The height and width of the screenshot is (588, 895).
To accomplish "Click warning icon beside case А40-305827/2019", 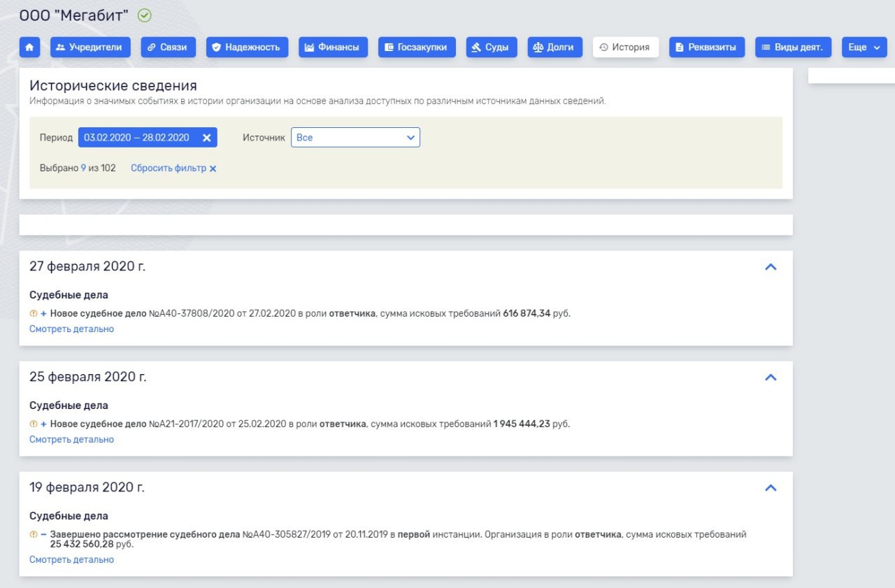I will pos(33,534).
